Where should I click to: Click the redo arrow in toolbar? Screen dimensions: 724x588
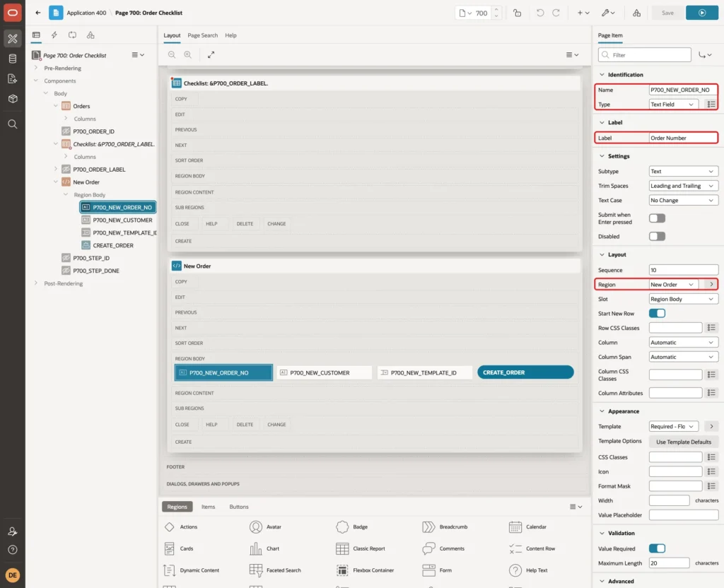point(556,13)
